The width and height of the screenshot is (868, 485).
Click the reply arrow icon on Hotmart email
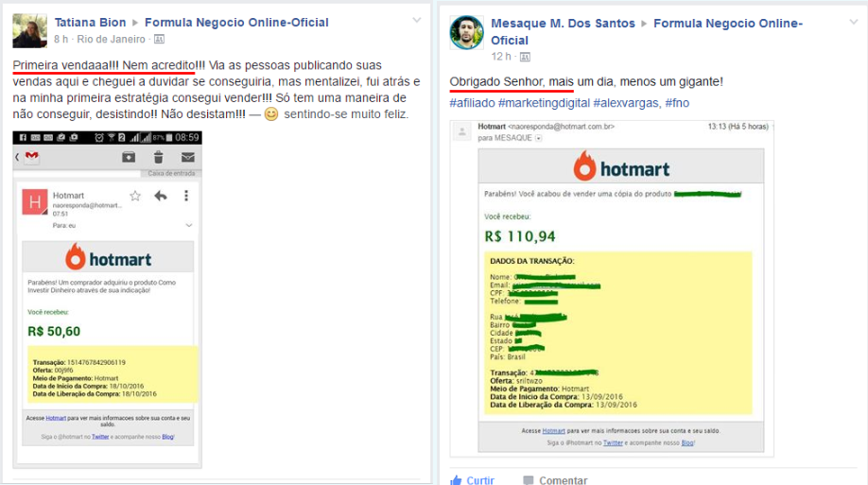pos(161,196)
